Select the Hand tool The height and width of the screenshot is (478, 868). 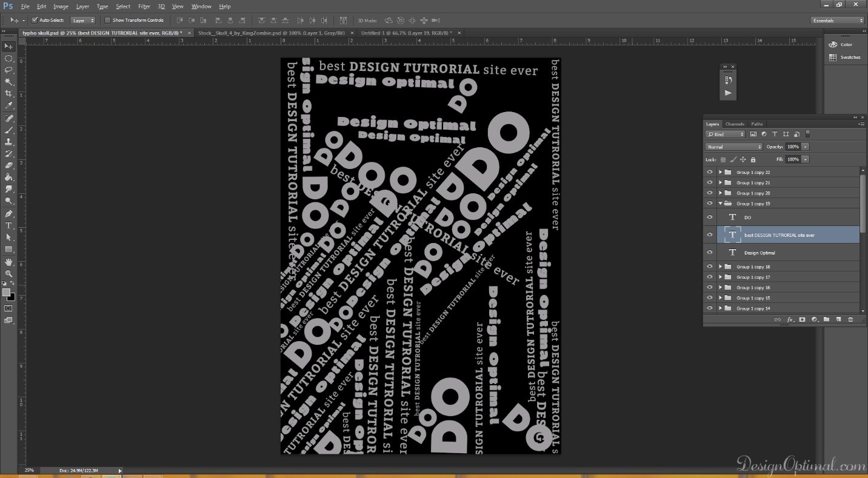coord(8,262)
